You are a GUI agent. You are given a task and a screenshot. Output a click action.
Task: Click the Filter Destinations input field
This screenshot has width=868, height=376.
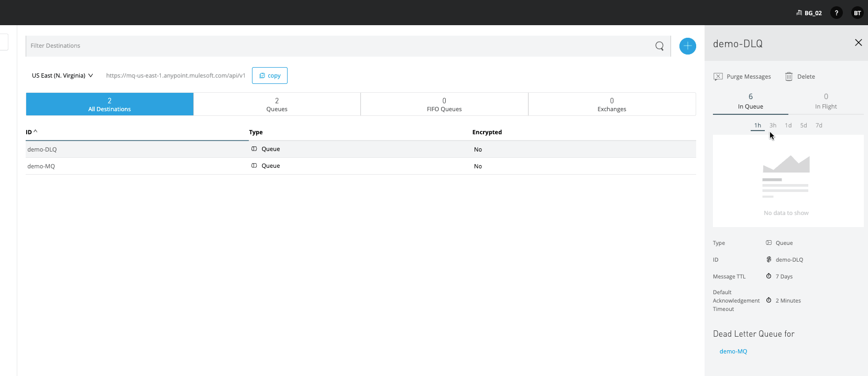pos(335,46)
